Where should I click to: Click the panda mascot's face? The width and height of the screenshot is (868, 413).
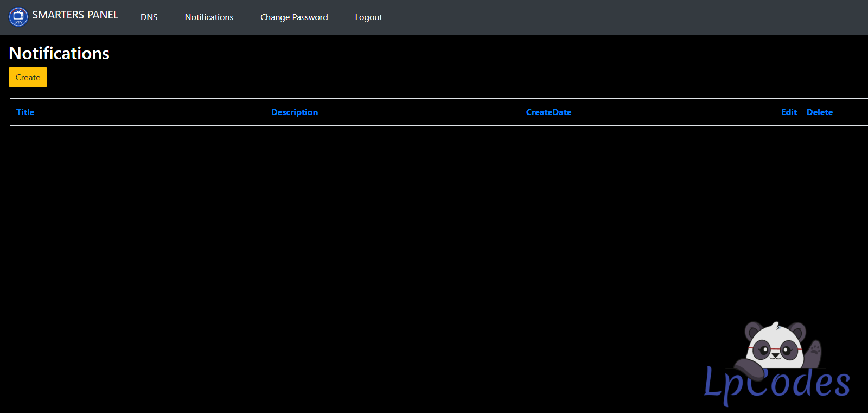pyautogui.click(x=776, y=345)
